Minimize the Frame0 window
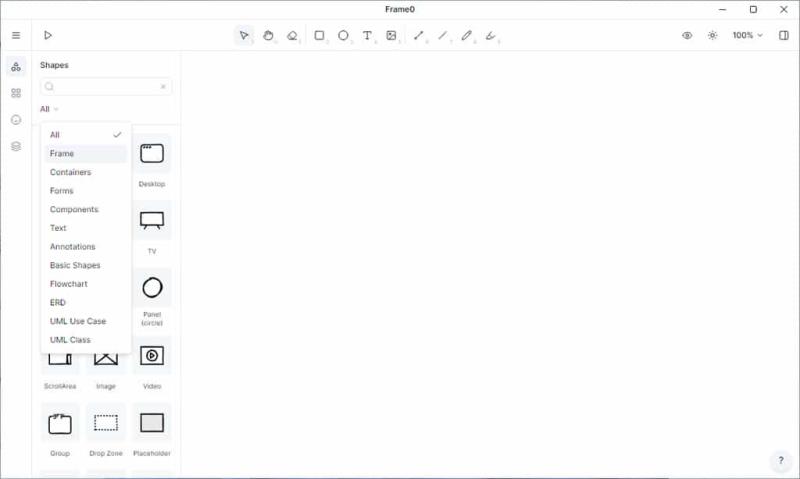This screenshot has height=479, width=800. (x=722, y=9)
